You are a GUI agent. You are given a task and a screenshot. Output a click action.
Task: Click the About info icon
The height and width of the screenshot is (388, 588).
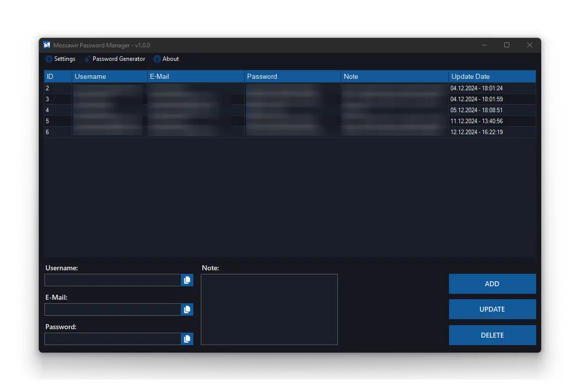click(x=157, y=59)
